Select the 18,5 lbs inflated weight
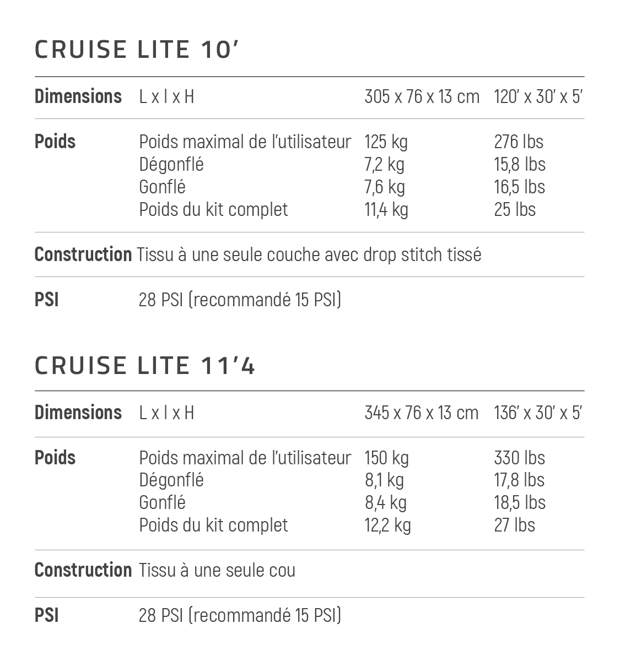 tap(520, 502)
